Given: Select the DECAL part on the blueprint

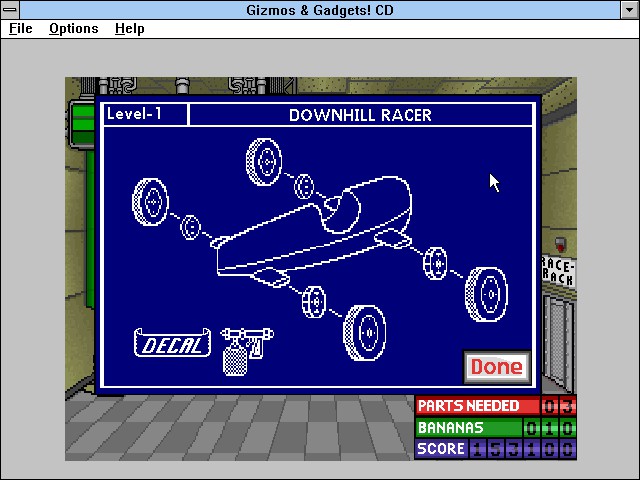Looking at the screenshot, I should (172, 343).
